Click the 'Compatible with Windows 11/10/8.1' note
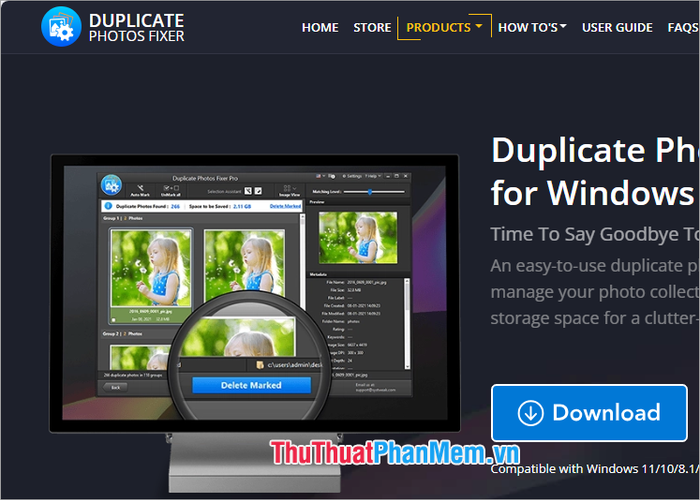 click(x=595, y=469)
